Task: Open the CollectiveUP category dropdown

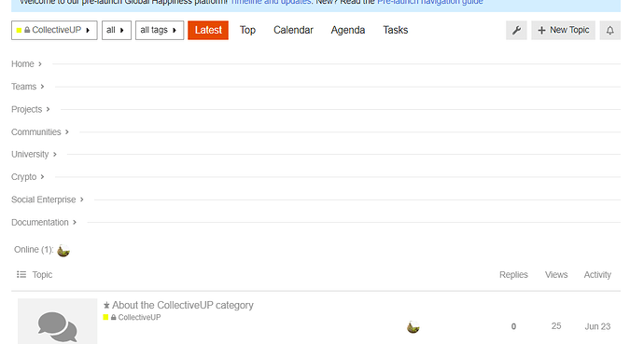Action: pos(54,31)
